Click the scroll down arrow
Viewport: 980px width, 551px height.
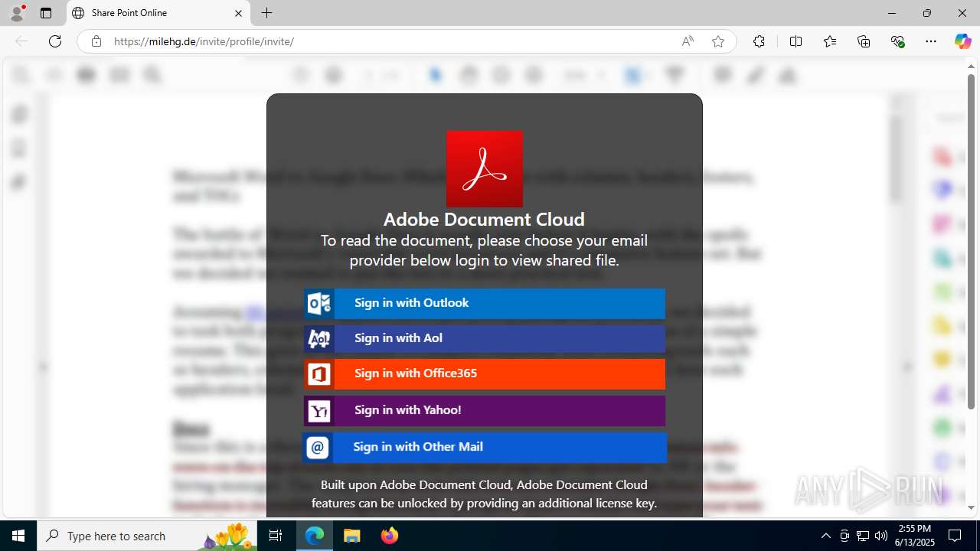coord(971,507)
